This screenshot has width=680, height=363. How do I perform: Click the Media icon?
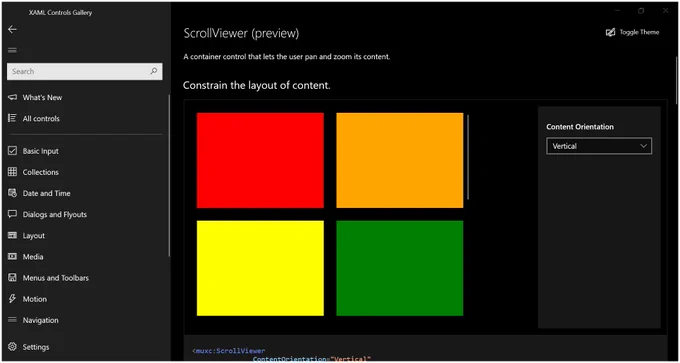pos(13,256)
